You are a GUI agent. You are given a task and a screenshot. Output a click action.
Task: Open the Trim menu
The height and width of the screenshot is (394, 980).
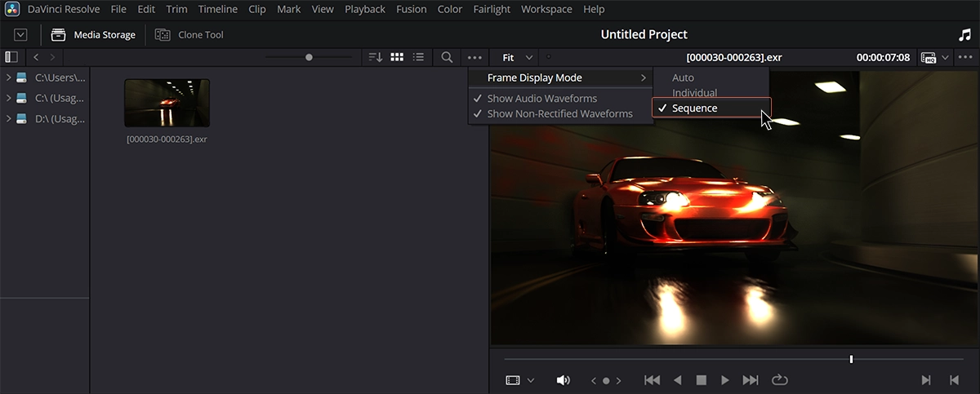[176, 9]
